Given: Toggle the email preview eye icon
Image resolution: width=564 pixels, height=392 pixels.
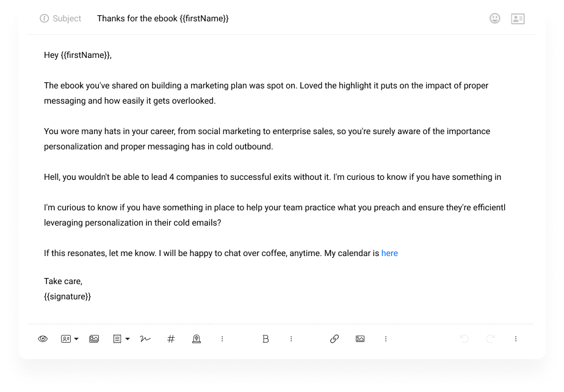Looking at the screenshot, I should point(43,339).
